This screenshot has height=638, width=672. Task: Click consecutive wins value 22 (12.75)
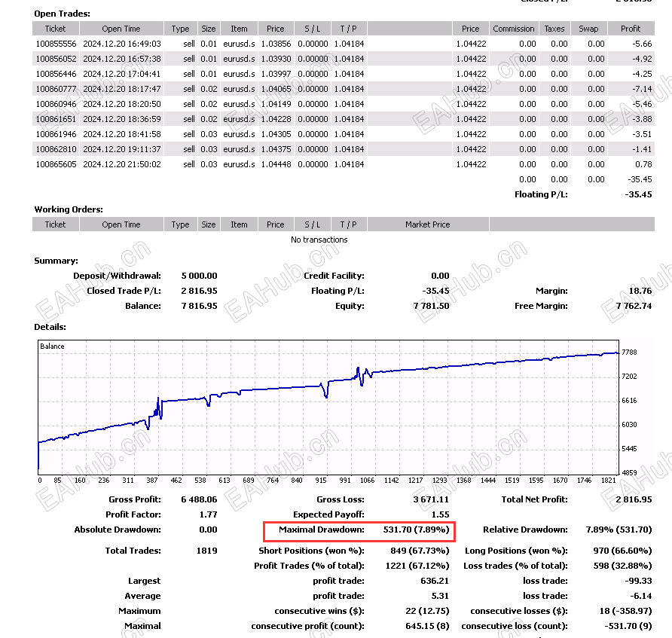click(x=427, y=611)
